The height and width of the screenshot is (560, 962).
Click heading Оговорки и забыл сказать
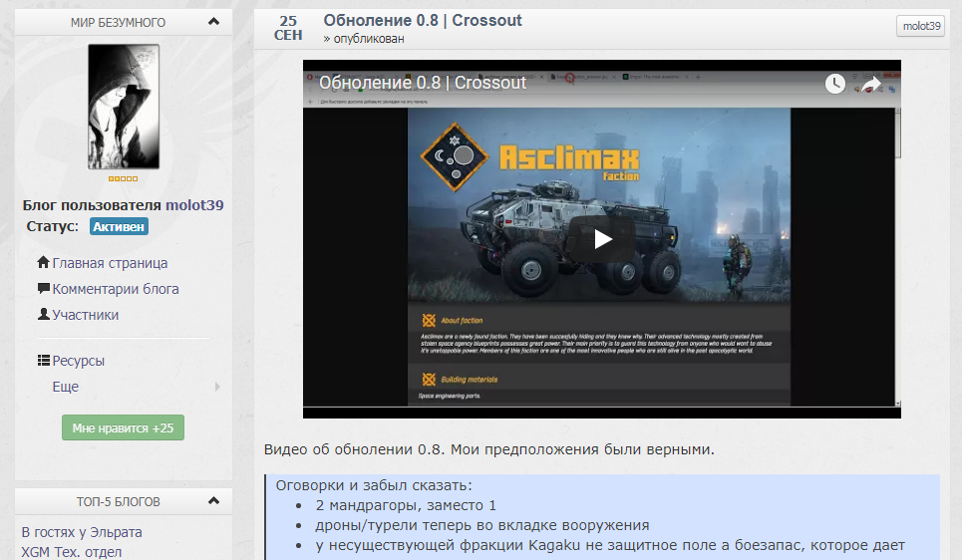[x=374, y=485]
